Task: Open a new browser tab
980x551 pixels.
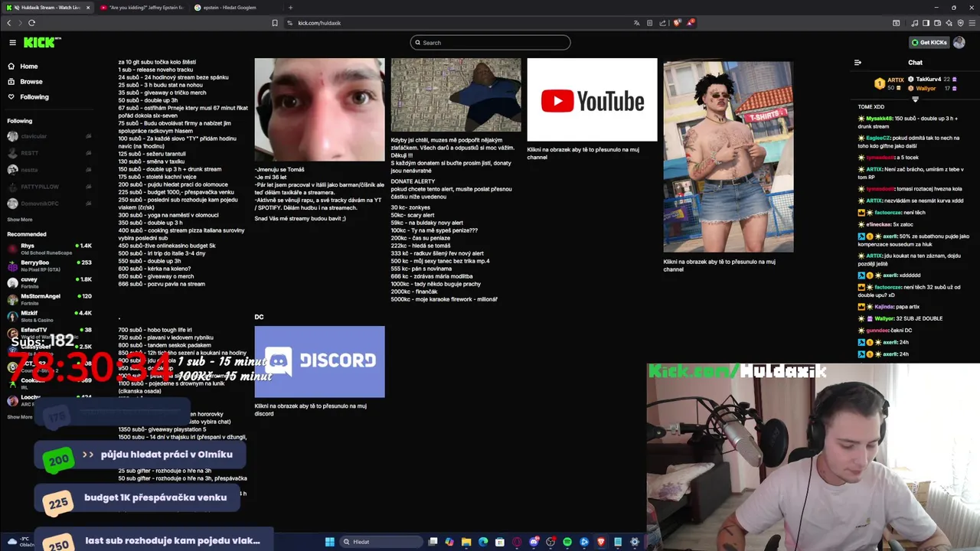Action: click(290, 8)
